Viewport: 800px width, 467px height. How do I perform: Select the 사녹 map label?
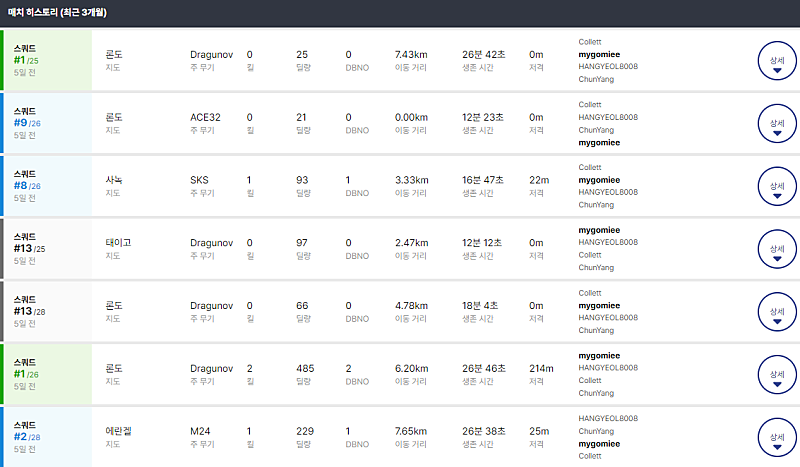tap(114, 179)
